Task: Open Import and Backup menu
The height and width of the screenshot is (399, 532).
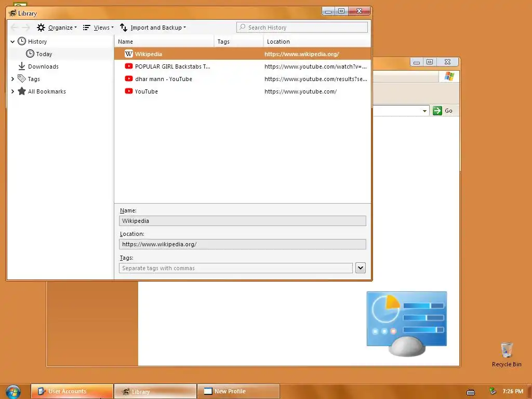Action: (153, 28)
